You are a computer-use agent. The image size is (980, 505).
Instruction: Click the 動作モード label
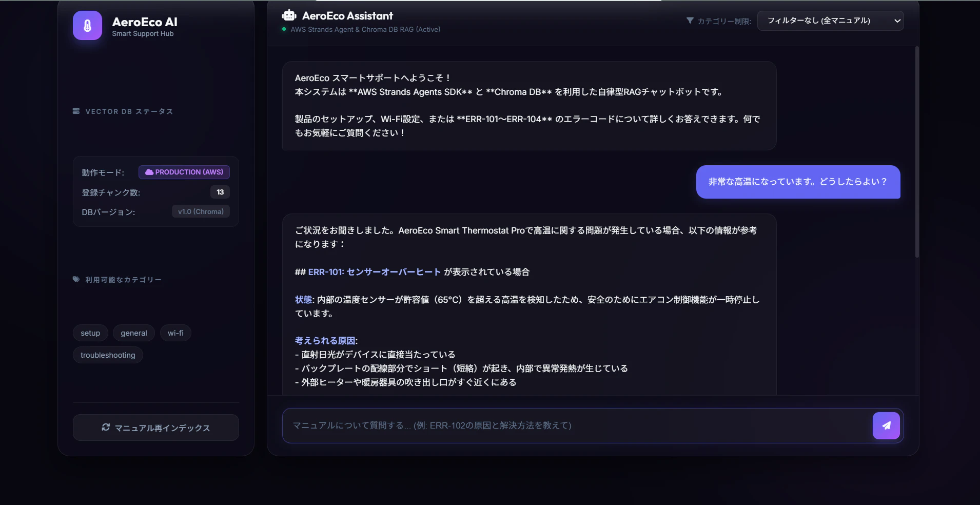[x=103, y=172]
